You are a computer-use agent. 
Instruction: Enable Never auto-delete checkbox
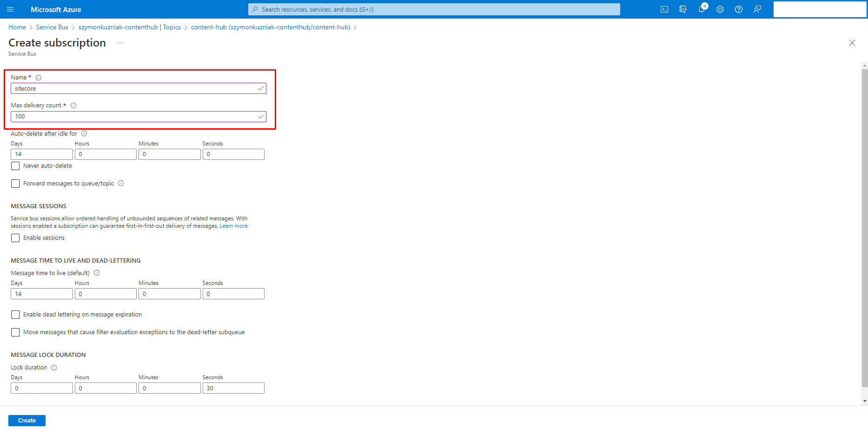coord(15,166)
